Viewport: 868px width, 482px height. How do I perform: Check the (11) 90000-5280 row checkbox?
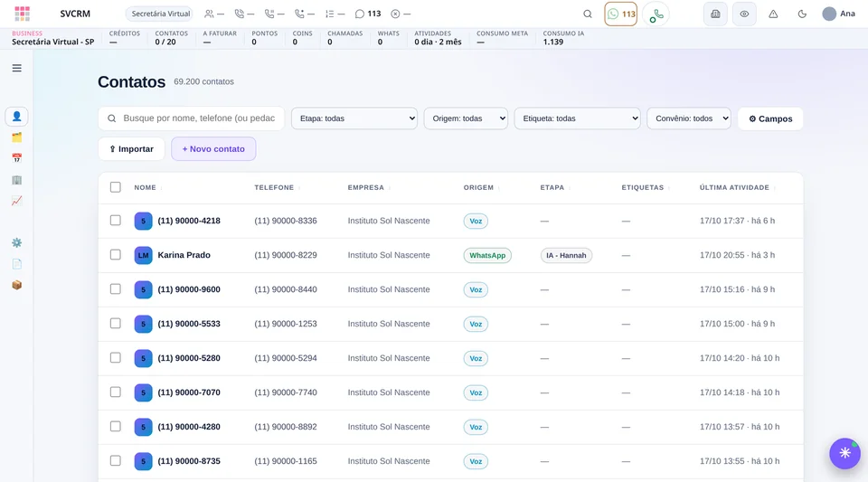115,357
